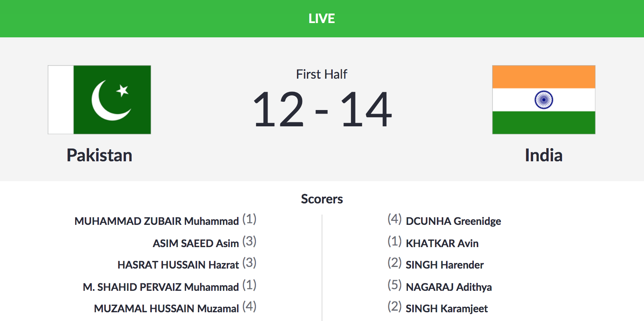Open scorer MUZAMAL HUSSAIN Muzamal
644x321 pixels.
point(166,309)
